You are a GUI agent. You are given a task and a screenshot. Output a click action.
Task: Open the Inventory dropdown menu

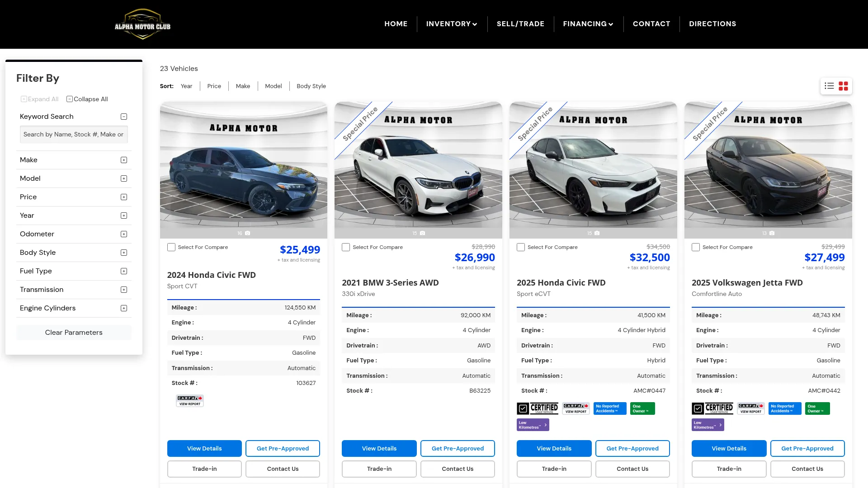[452, 24]
